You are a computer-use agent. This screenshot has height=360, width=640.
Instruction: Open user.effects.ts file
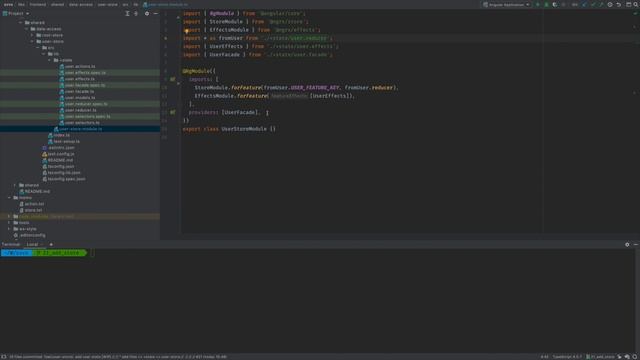click(x=77, y=79)
